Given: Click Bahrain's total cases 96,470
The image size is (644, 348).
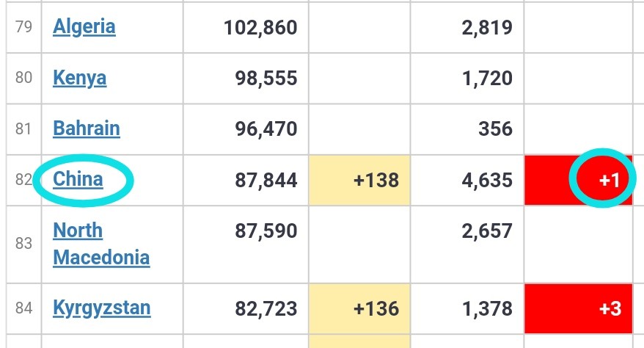Looking at the screenshot, I should [x=266, y=128].
